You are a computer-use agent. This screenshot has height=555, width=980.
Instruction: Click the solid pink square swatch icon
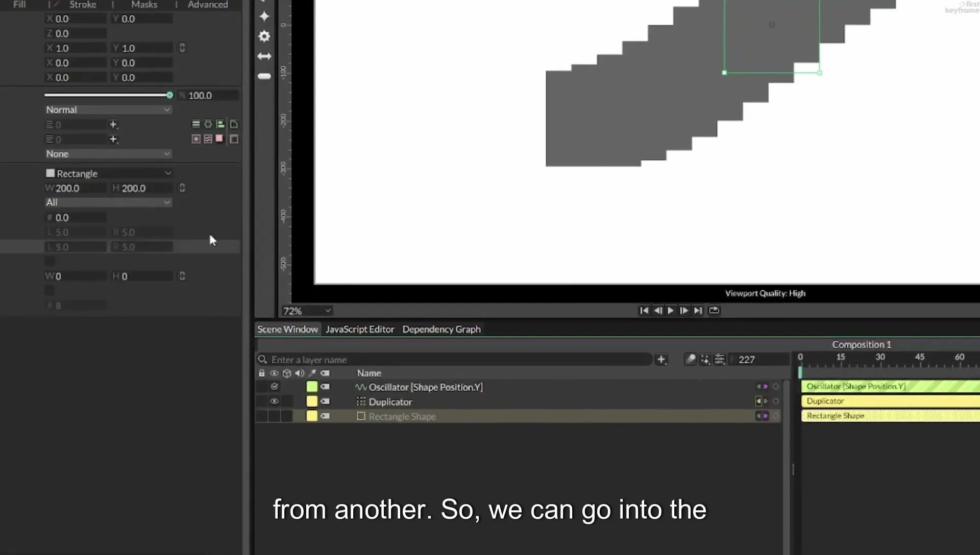pos(219,138)
